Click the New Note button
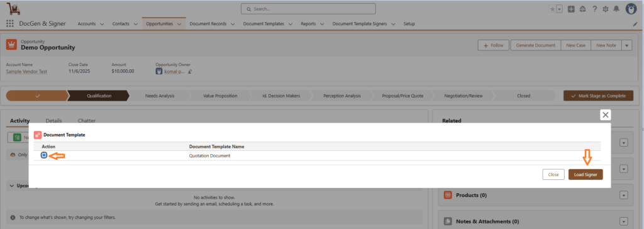Screen dimensions: 644x229 click(x=606, y=45)
